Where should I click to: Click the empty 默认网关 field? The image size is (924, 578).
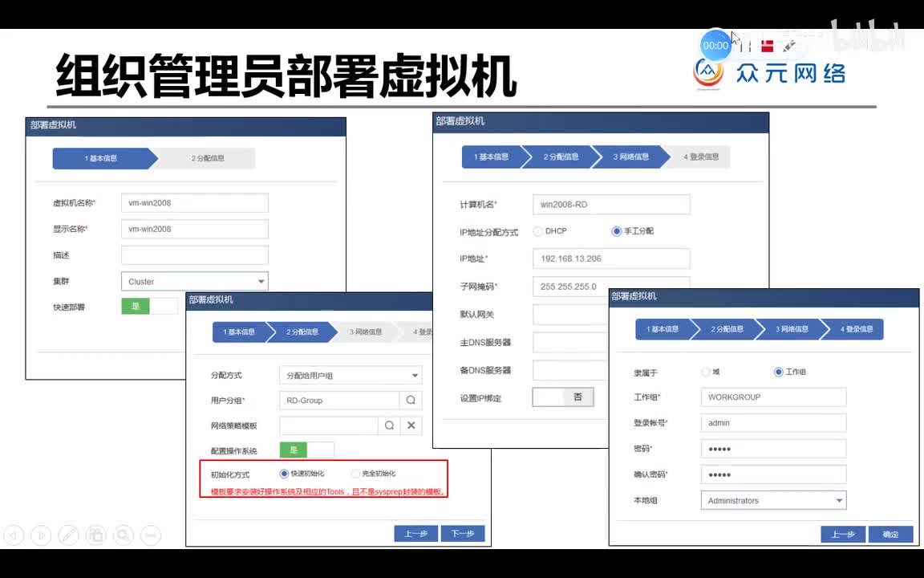point(570,315)
